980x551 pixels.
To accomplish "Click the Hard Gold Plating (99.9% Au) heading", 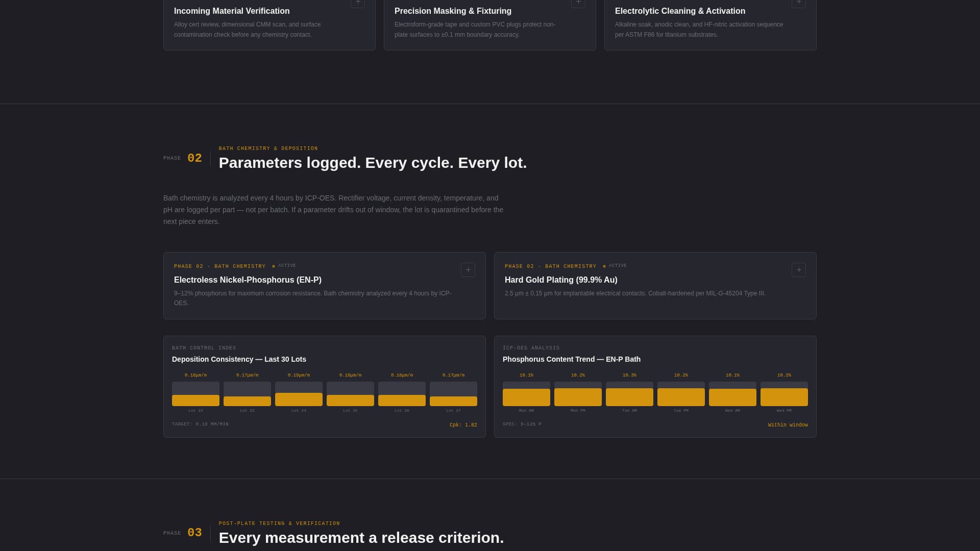I will [560, 280].
